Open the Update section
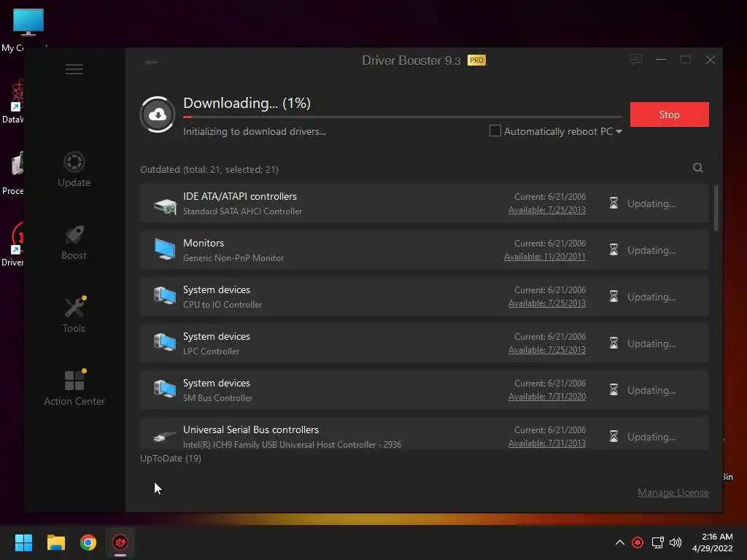Viewport: 747px width, 560px height. tap(74, 169)
